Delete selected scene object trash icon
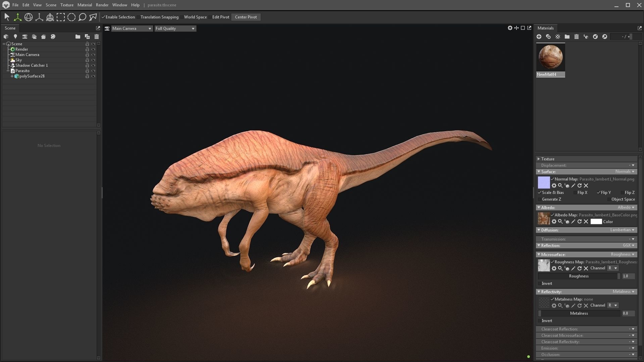Image resolution: width=644 pixels, height=362 pixels. [97, 37]
